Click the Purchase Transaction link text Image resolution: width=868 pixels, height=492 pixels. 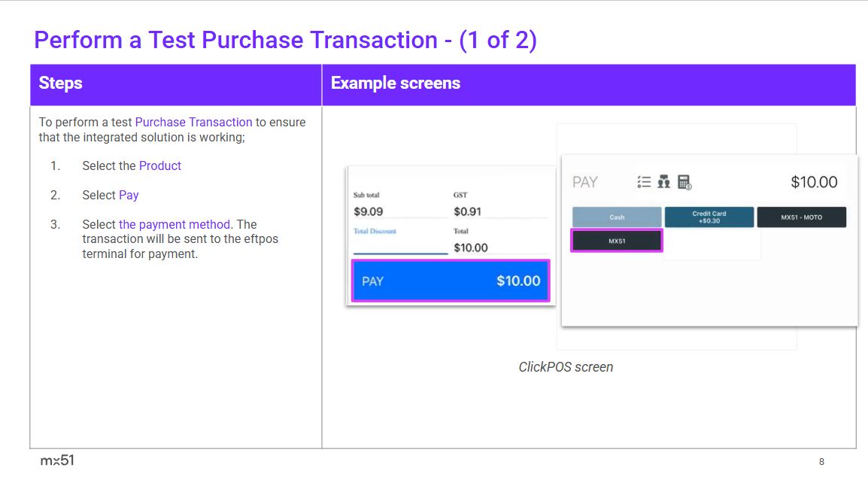click(193, 122)
